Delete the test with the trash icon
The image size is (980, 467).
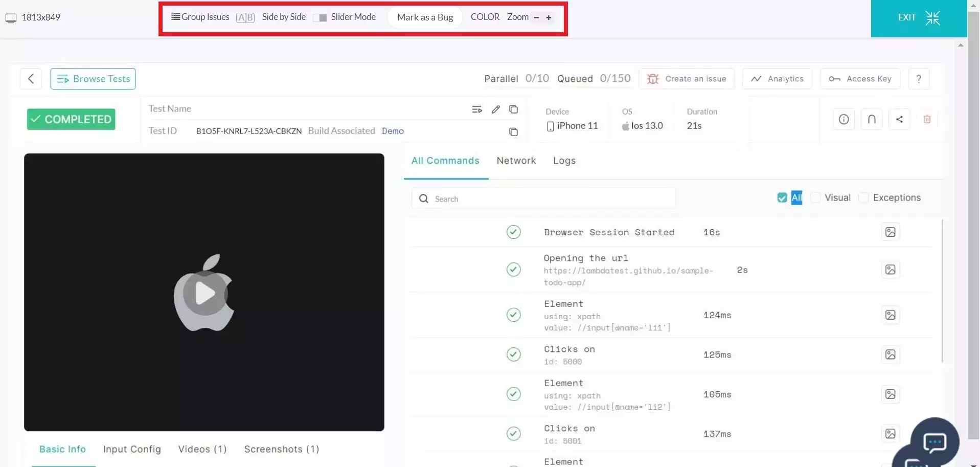pos(927,119)
